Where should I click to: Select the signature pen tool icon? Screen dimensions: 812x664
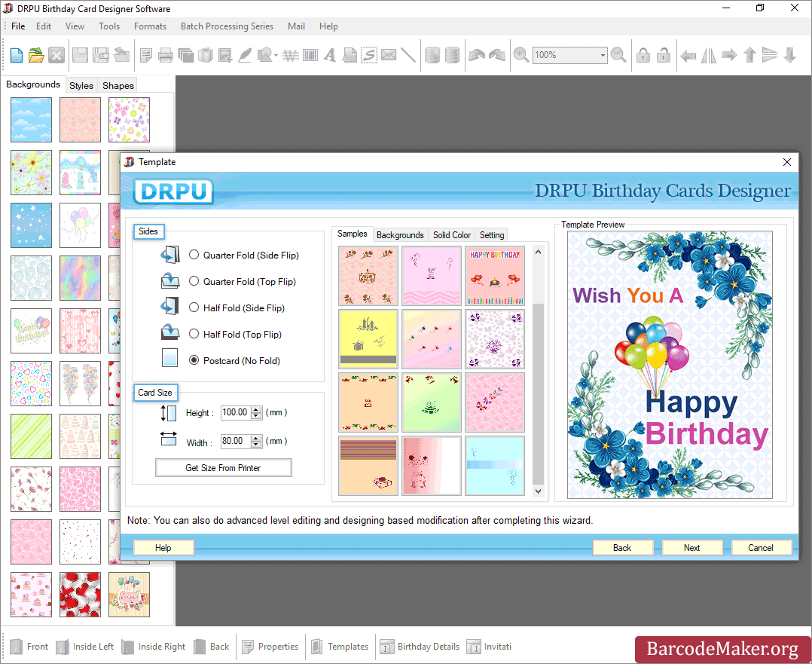(x=244, y=55)
